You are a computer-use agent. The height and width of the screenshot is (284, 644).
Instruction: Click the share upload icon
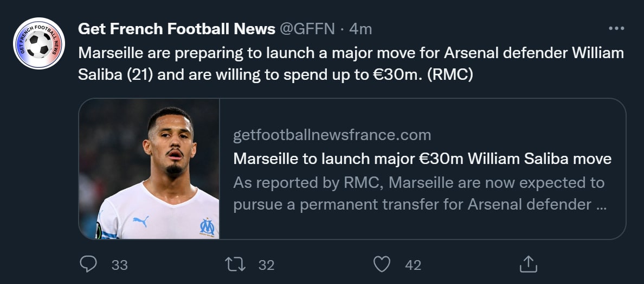point(528,264)
